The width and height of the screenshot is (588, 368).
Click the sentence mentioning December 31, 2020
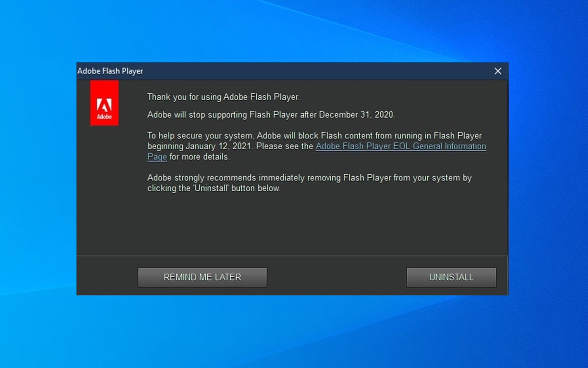[271, 115]
